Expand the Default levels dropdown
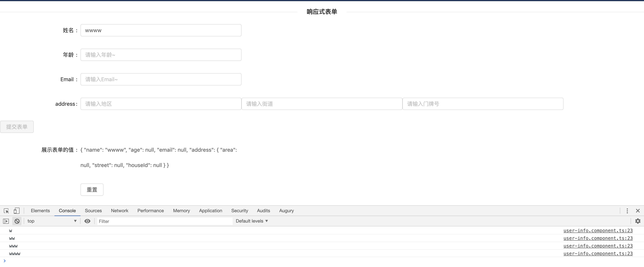The width and height of the screenshot is (644, 267). [x=251, y=221]
